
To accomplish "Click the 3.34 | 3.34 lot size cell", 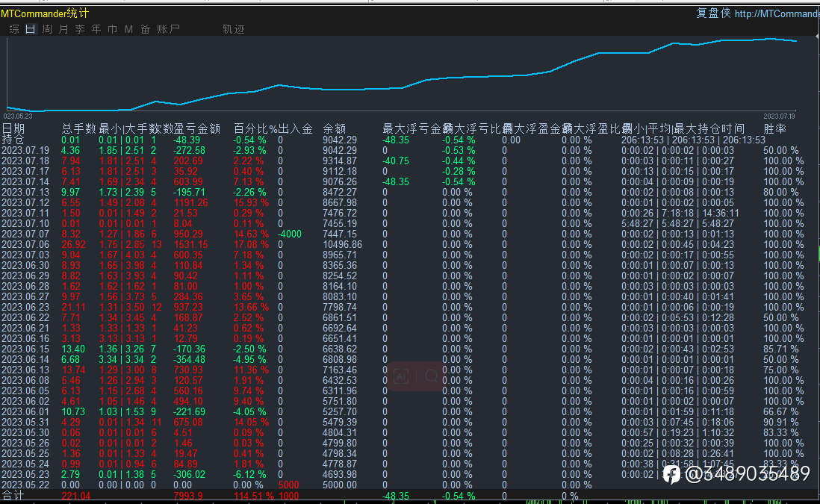I will (121, 360).
